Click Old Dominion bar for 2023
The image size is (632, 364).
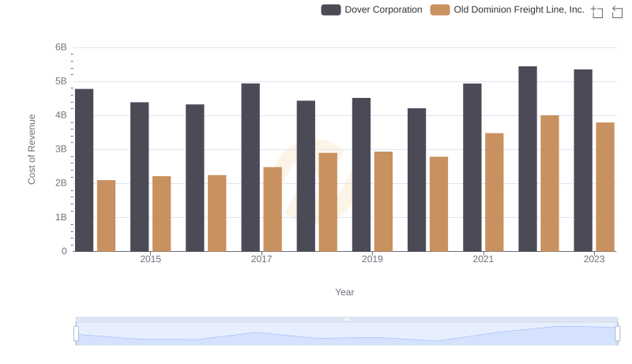(605, 187)
